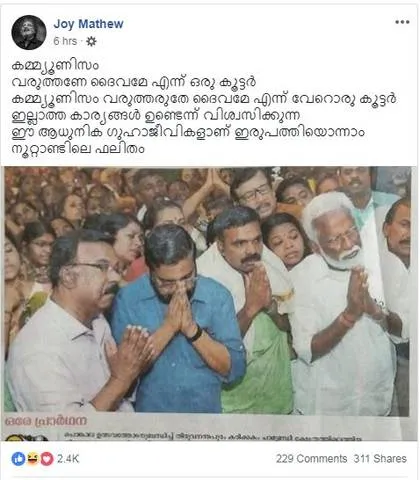
Task: Open the three-dots post options menu
Action: [402, 22]
